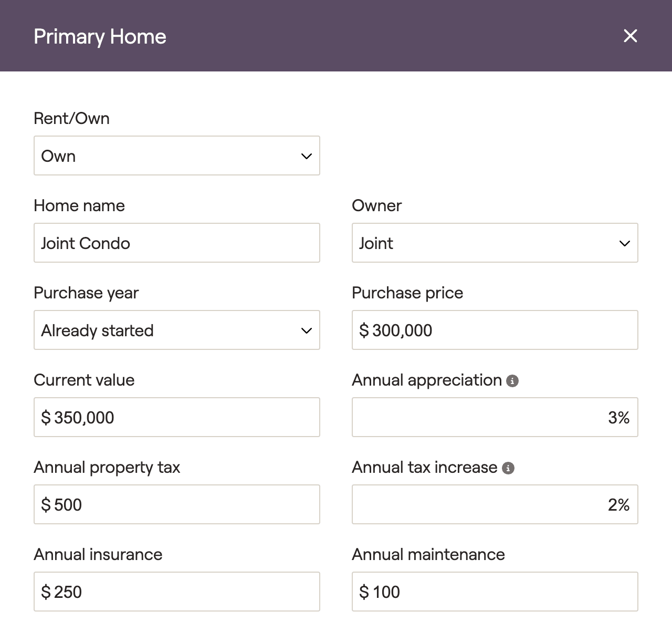Click the Annual insurance label text
This screenshot has height=642, width=672.
point(98,555)
